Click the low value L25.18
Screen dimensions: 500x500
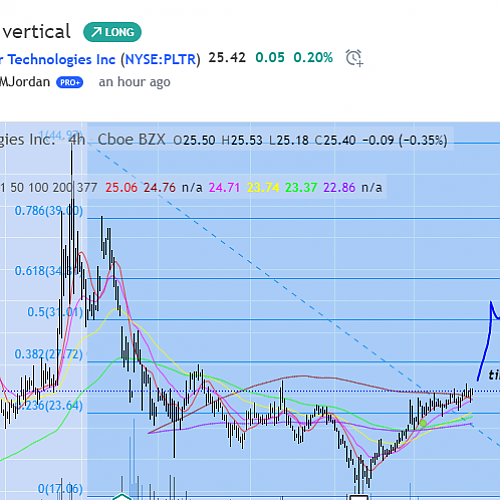[289, 140]
